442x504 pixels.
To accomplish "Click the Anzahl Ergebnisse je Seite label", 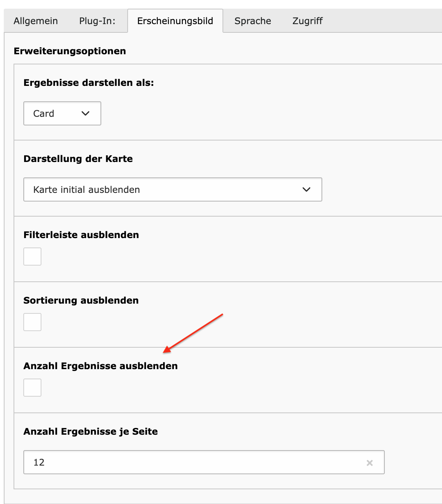I will (91, 431).
